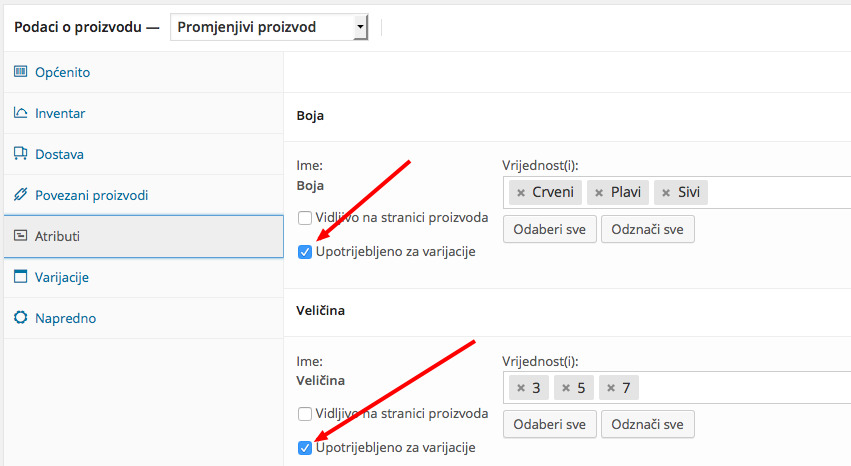The width and height of the screenshot is (851, 466).
Task: Uncheck Upotrijebljeno za varijacije for Boja
Action: [305, 252]
